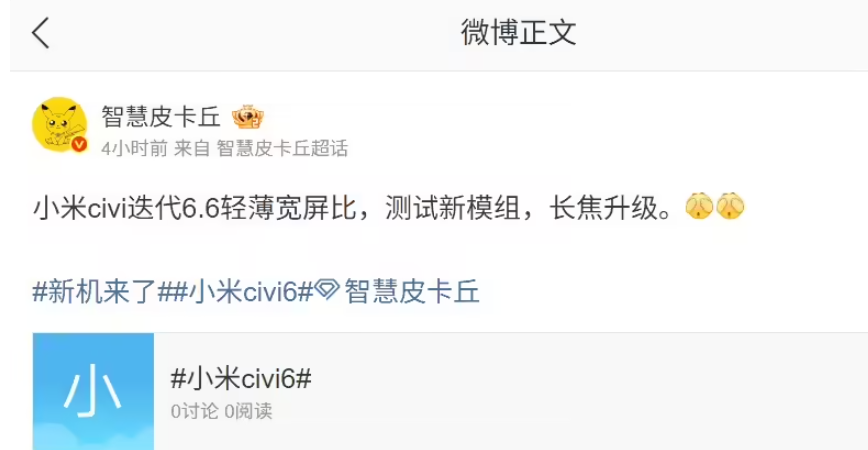Screen dimensions: 868x450
Task: Click the #小米civi6# topic card title
Action: [241, 379]
